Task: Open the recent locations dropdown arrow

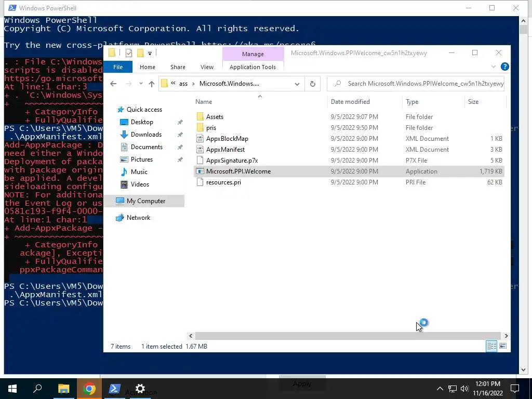Action: click(x=141, y=84)
